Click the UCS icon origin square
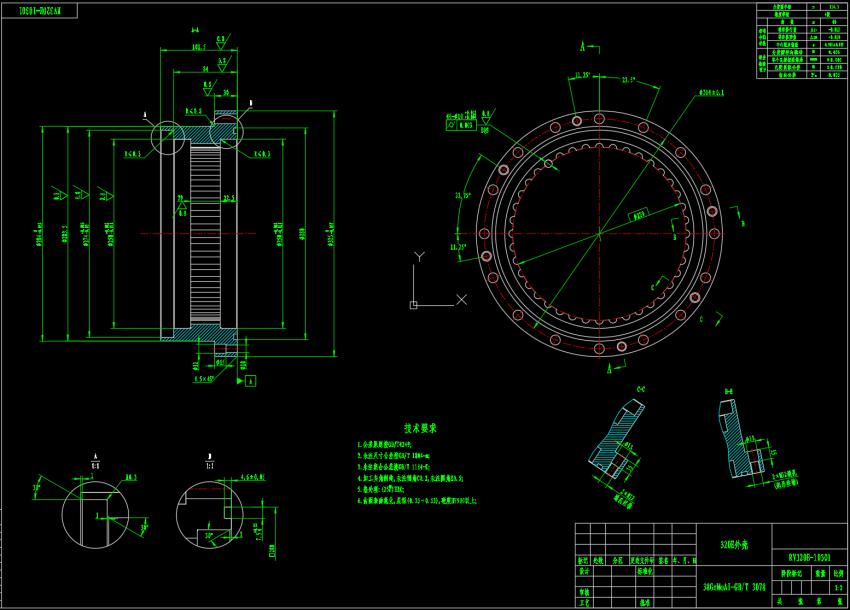The height and width of the screenshot is (610, 850). (x=414, y=305)
